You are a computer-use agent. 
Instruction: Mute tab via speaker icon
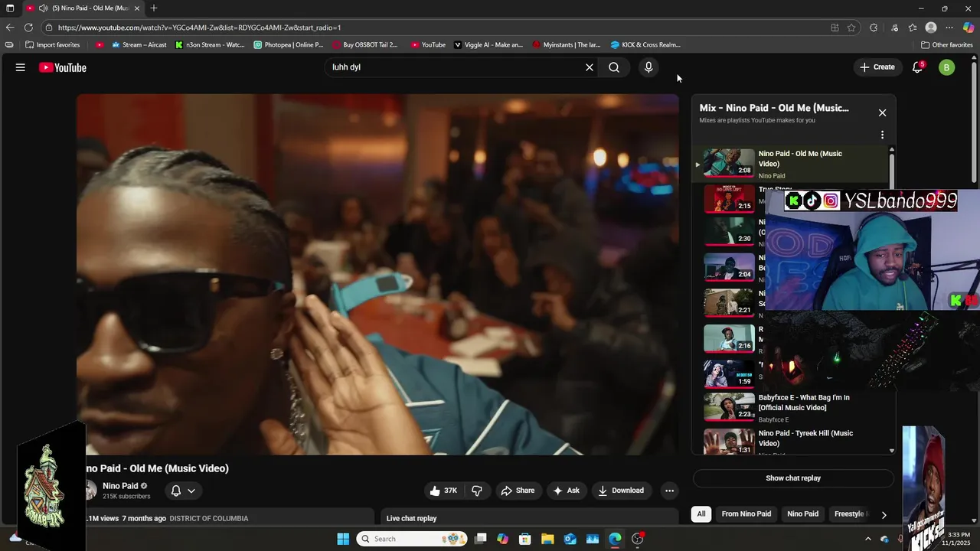click(43, 8)
